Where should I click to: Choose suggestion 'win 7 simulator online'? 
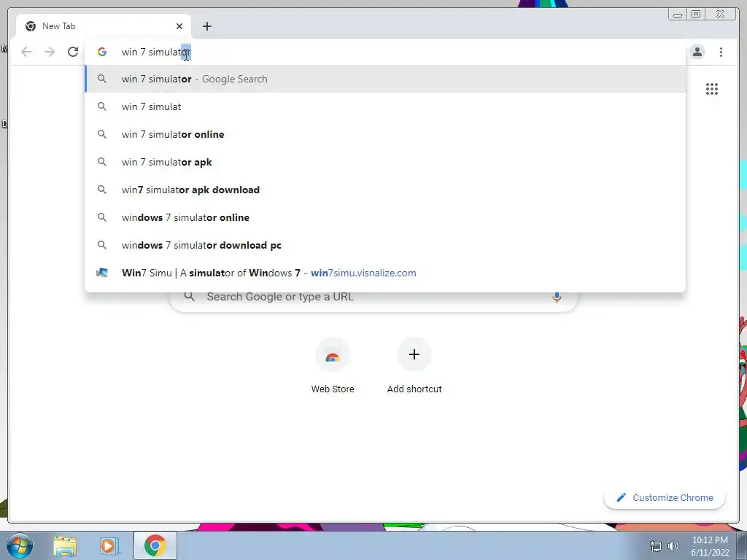(385, 134)
